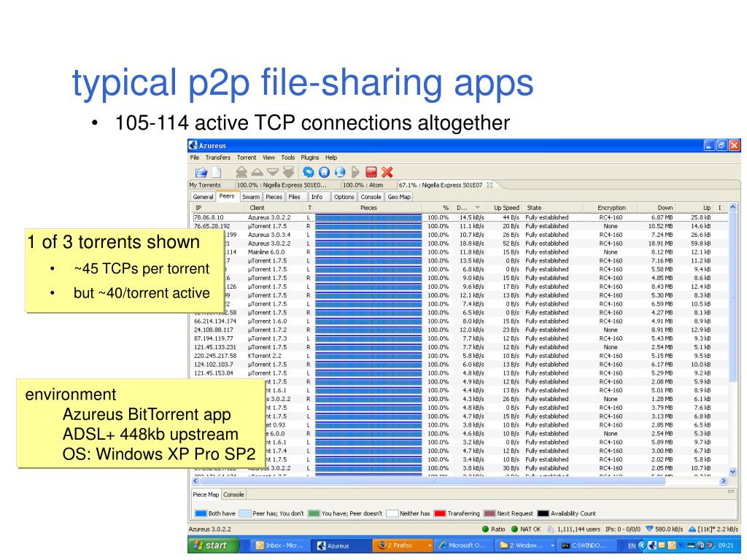Open the View menu
Viewport: 747px width, 560px height.
coord(268,157)
